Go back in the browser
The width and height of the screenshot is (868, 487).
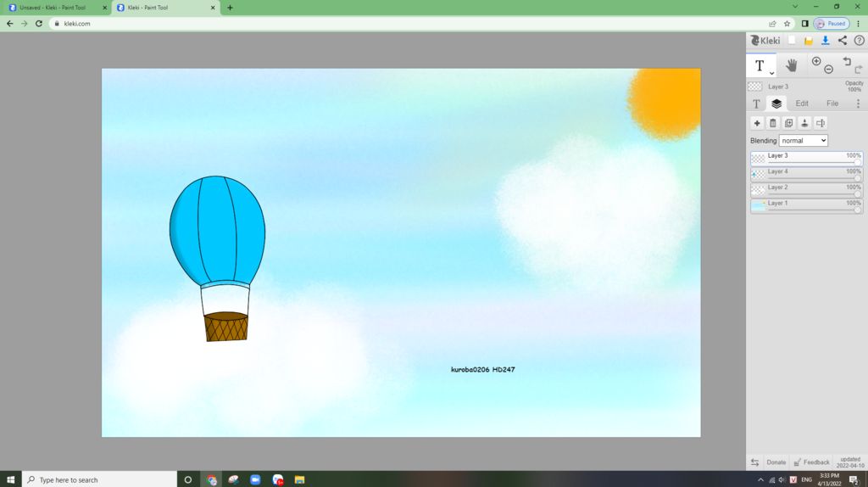(9, 24)
